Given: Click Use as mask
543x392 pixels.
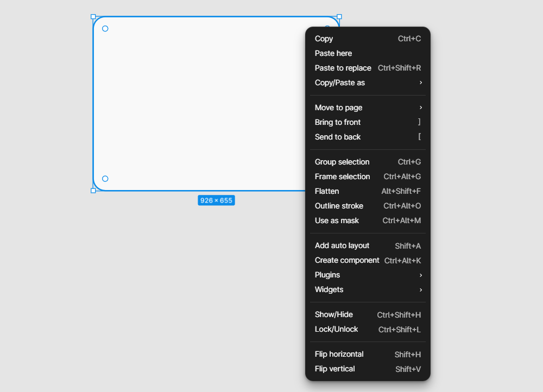Looking at the screenshot, I should point(368,220).
